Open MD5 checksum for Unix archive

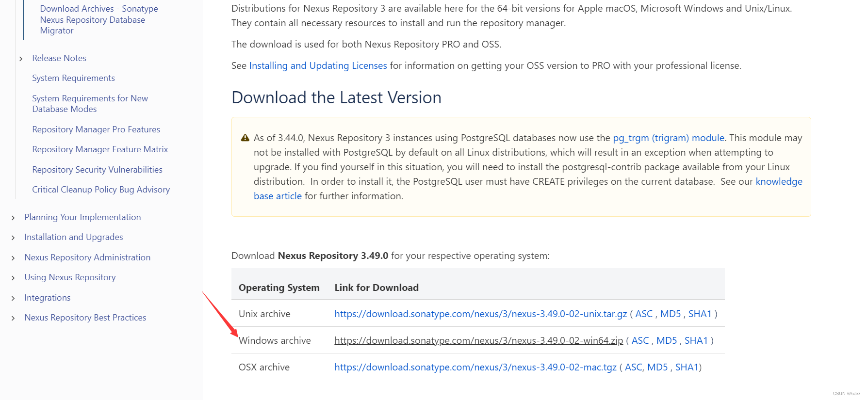[x=671, y=314]
